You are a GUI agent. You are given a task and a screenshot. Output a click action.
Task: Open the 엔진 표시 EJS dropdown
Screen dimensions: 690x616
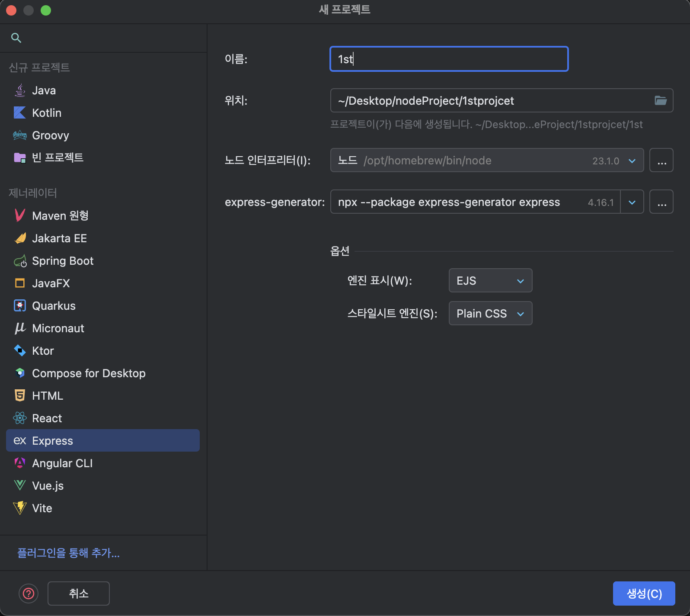click(490, 281)
